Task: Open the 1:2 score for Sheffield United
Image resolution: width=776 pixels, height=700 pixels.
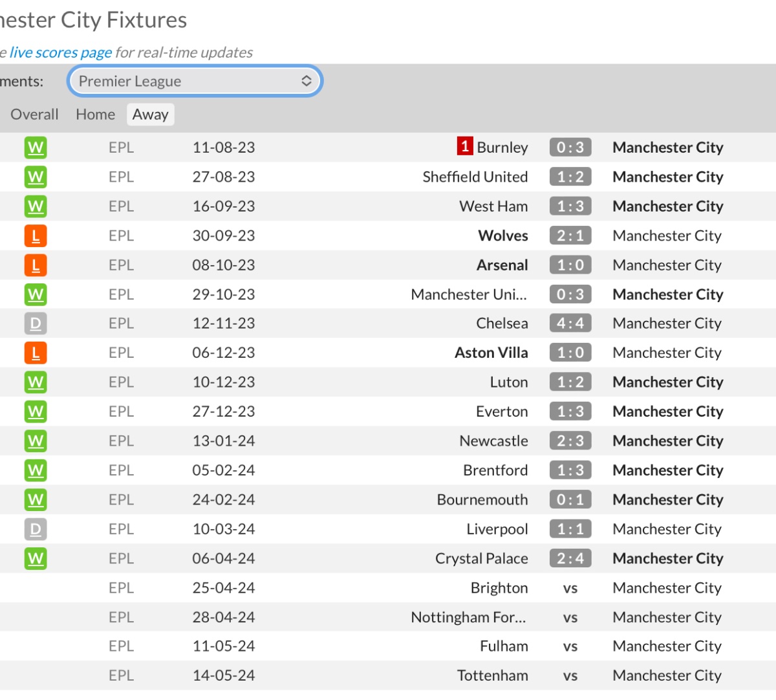Action: [x=570, y=177]
